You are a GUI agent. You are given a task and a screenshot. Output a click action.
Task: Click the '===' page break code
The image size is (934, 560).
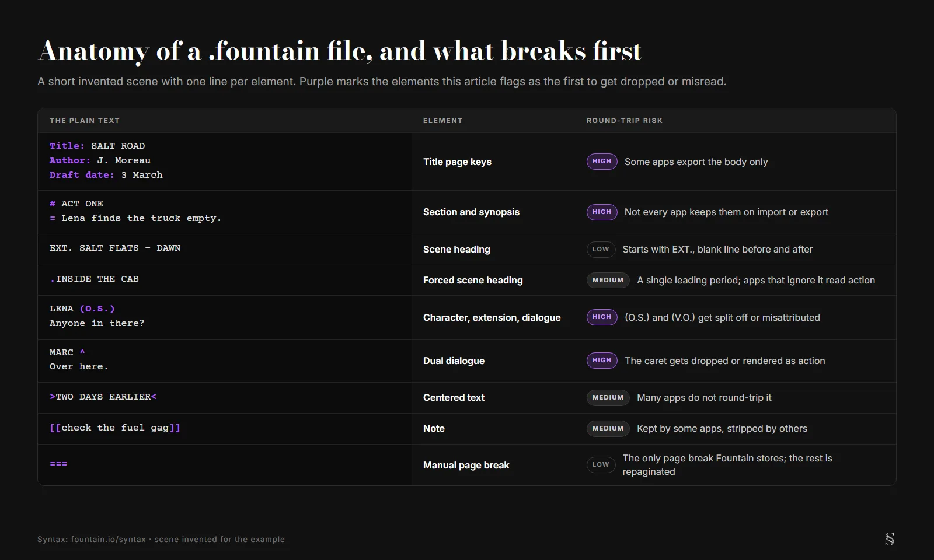[x=58, y=464]
